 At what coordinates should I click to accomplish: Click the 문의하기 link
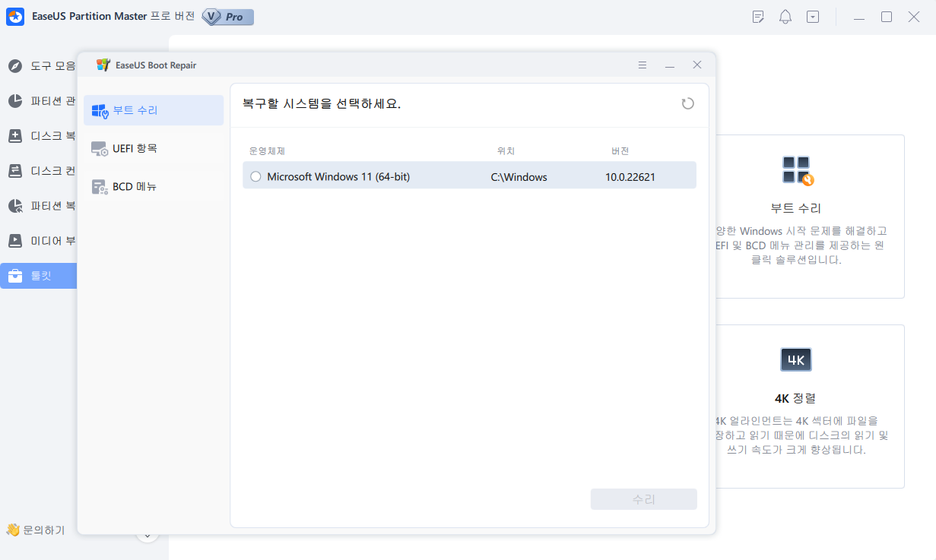tap(36, 530)
